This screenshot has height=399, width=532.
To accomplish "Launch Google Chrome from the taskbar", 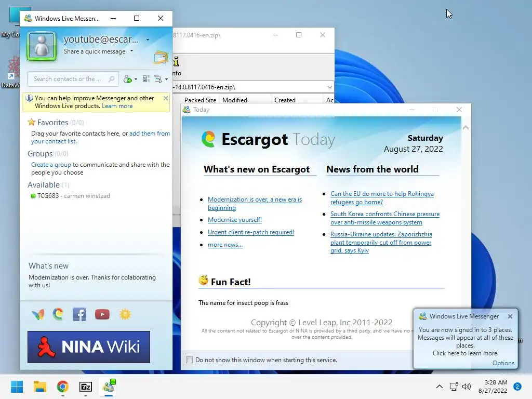I will click(x=63, y=387).
